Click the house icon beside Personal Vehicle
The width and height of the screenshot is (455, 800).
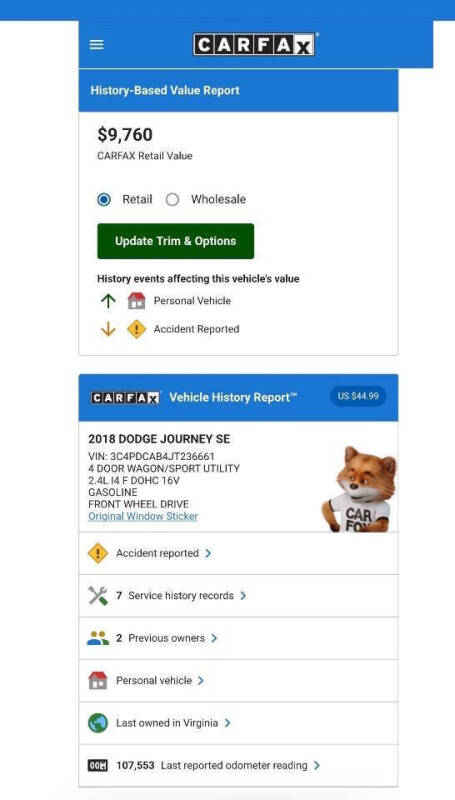[136, 301]
